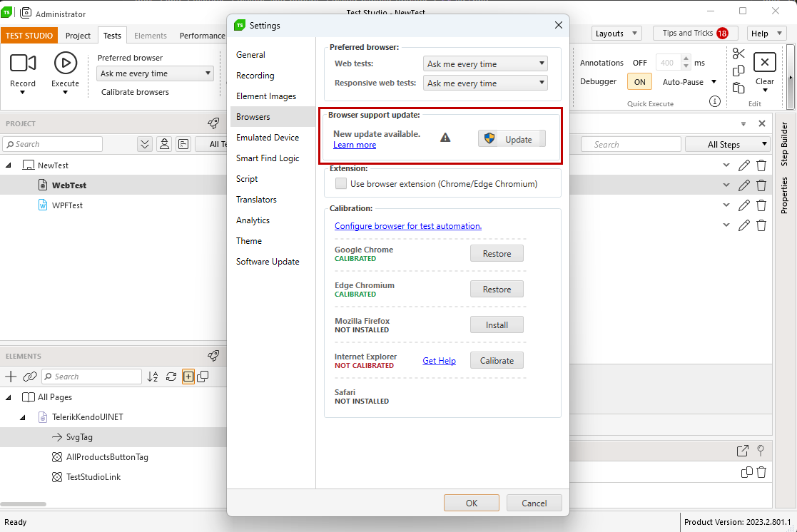
Task: Click the Learn more link
Action: click(355, 145)
